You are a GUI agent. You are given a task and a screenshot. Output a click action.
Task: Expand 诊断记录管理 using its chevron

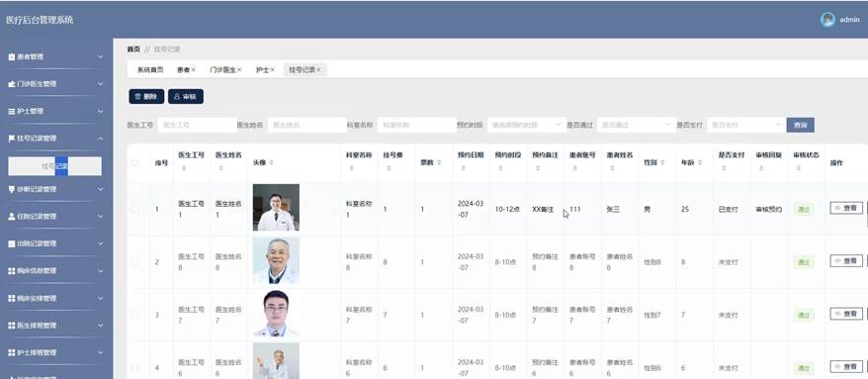(x=100, y=190)
